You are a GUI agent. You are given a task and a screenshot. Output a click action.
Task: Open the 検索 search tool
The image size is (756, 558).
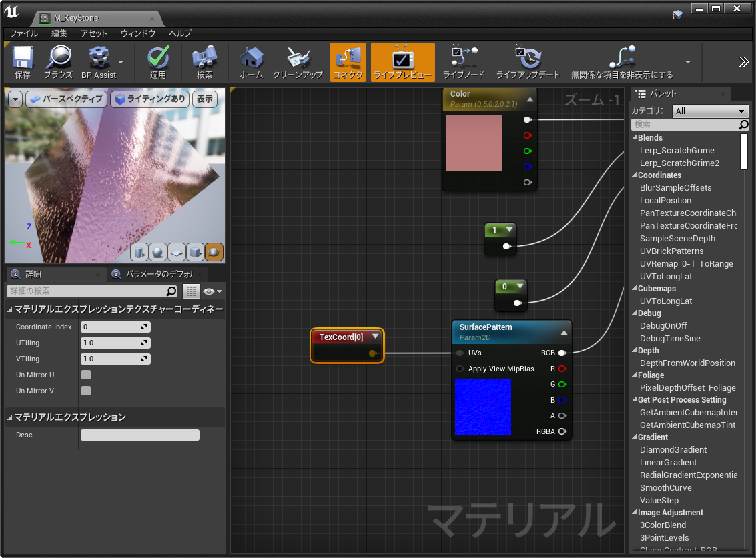click(204, 62)
